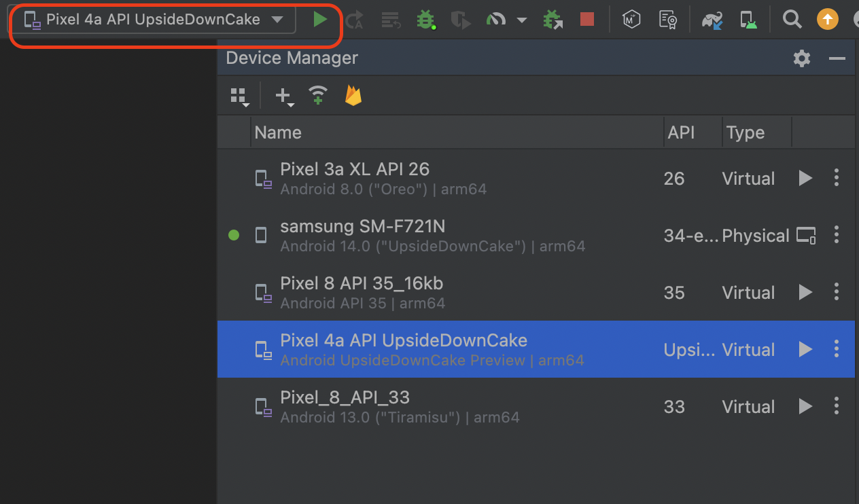Open the device grouping options dropdown
This screenshot has width=859, height=504.
239,96
